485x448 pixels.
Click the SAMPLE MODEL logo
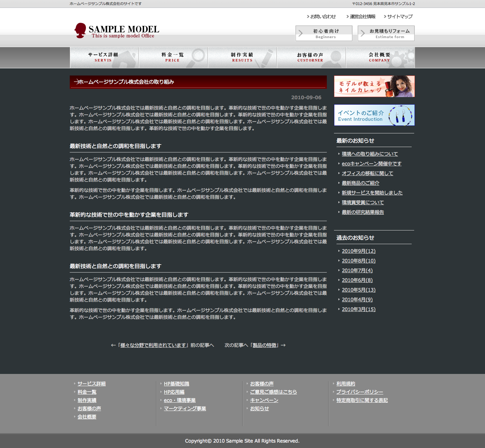117,31
